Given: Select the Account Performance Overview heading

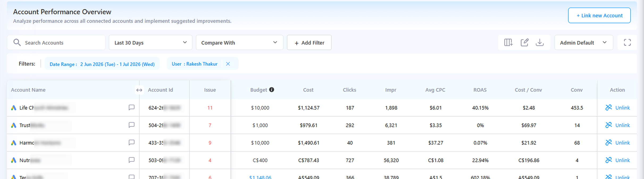Looking at the screenshot, I should coord(62,12).
